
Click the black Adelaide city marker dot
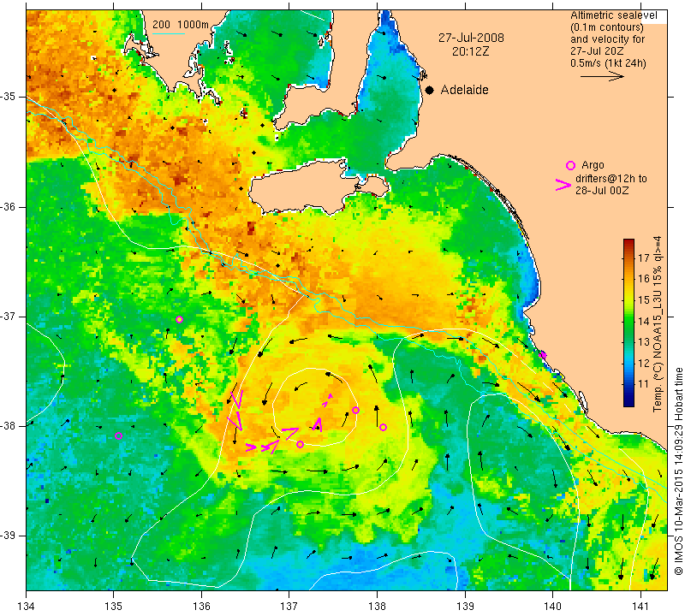(x=430, y=90)
